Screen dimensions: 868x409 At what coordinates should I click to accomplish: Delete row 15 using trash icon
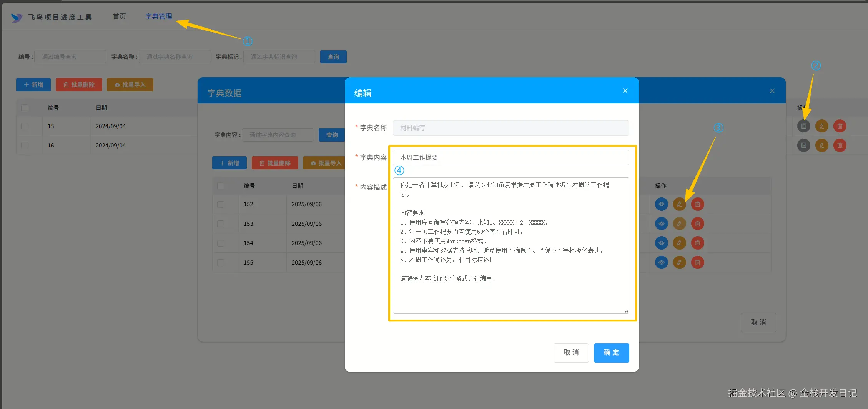pyautogui.click(x=840, y=126)
